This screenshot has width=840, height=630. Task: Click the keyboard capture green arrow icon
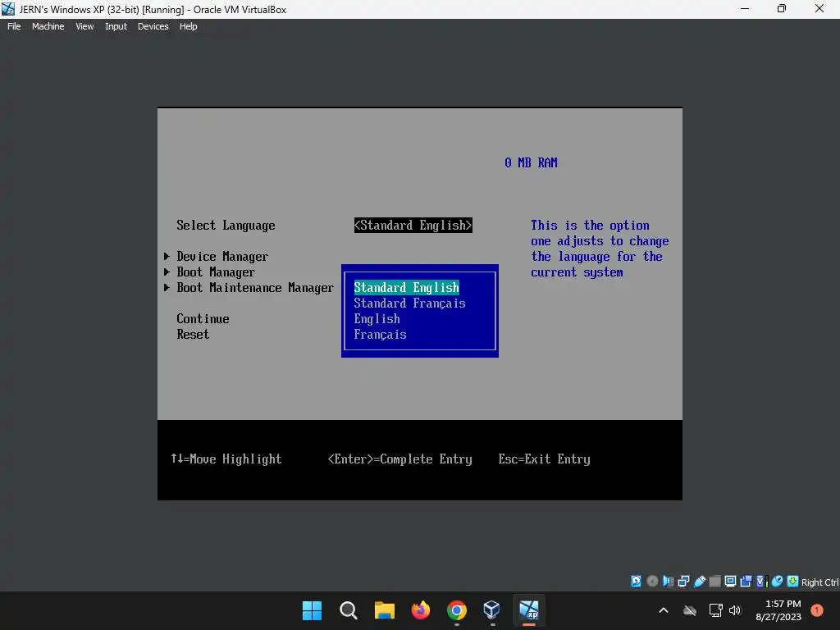click(x=792, y=582)
